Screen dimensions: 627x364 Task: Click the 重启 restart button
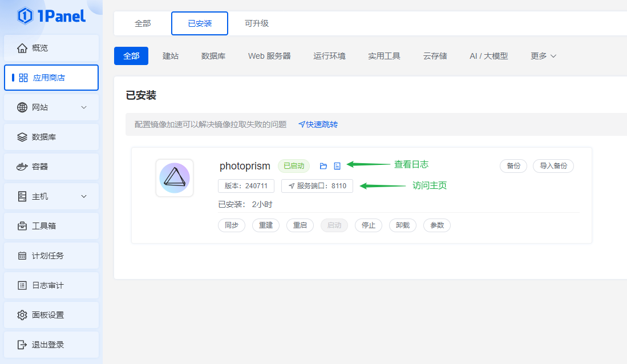300,225
